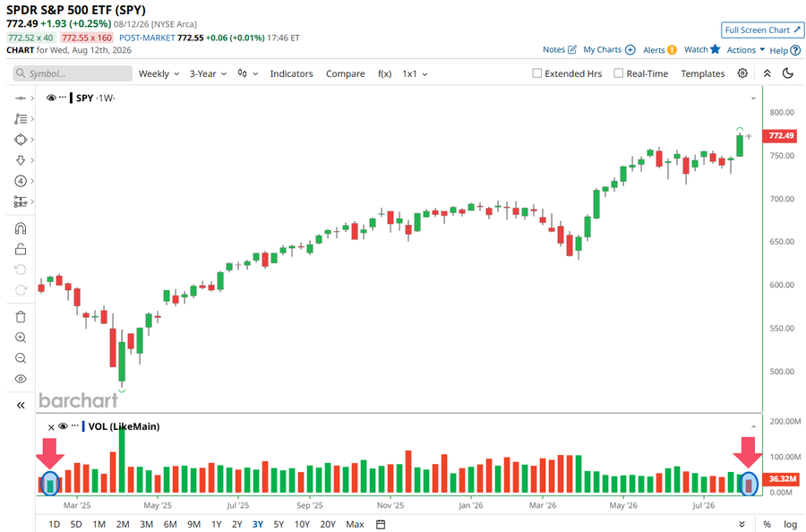Open the Fibonacci and annotations tool group
This screenshot has height=532, width=806.
[21, 119]
